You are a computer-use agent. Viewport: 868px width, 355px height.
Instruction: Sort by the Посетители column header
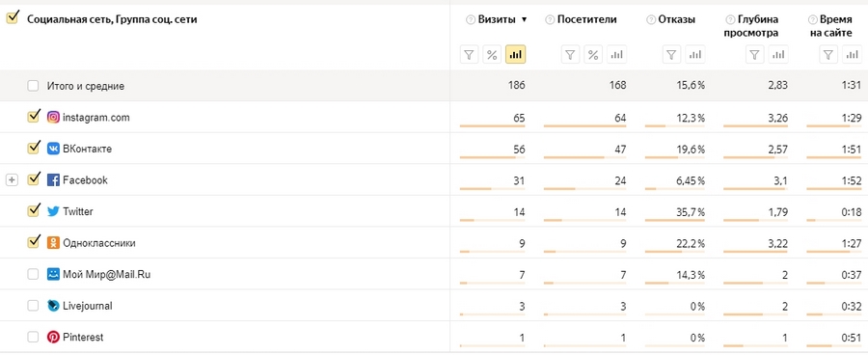(x=586, y=19)
